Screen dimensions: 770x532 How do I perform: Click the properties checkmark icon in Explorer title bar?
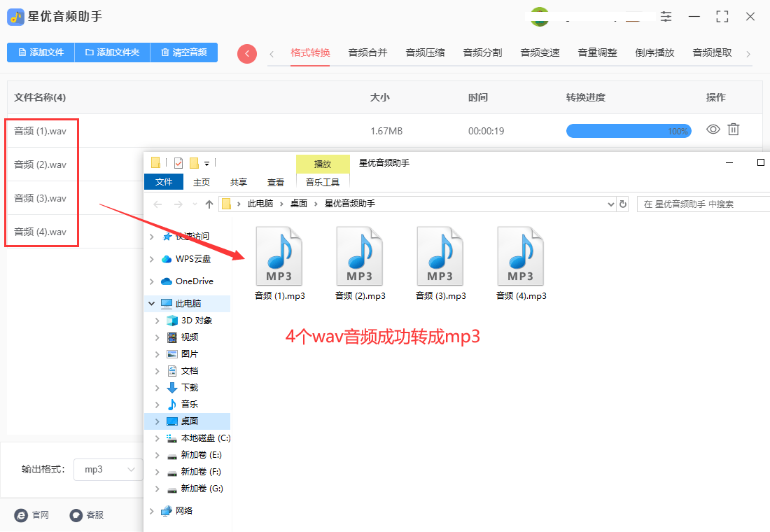click(178, 162)
